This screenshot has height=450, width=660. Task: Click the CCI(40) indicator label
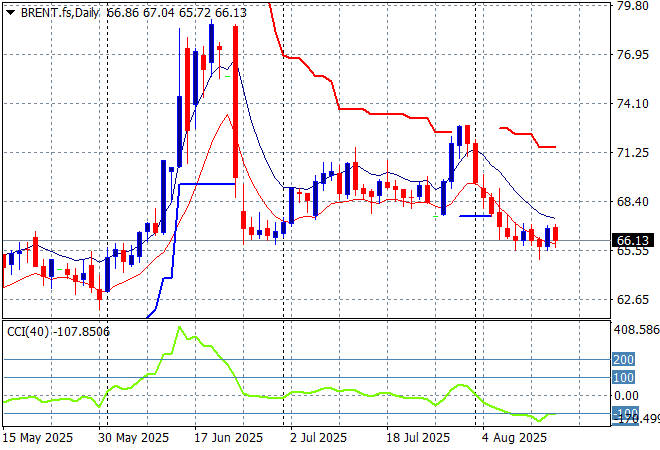(30, 332)
